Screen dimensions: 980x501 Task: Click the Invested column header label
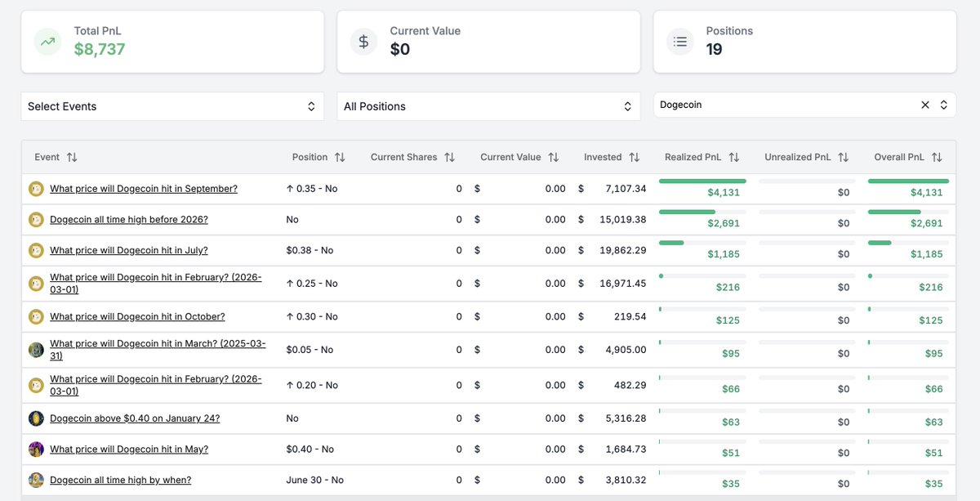[603, 157]
